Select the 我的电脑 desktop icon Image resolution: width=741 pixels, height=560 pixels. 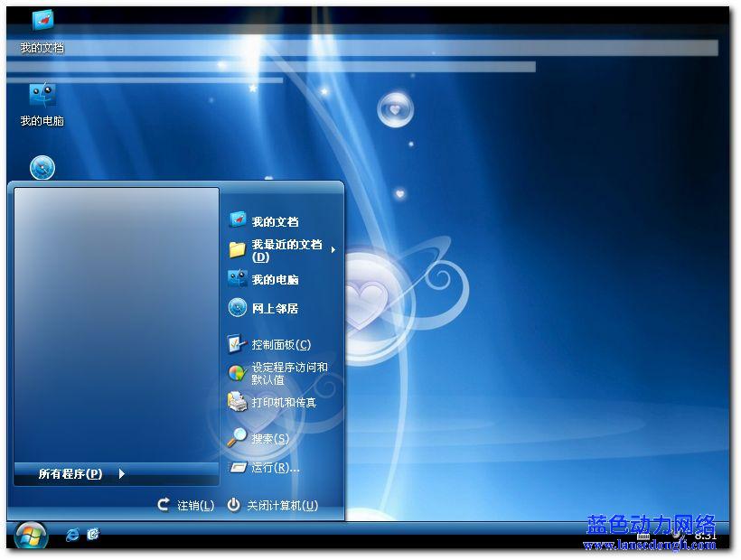point(42,105)
